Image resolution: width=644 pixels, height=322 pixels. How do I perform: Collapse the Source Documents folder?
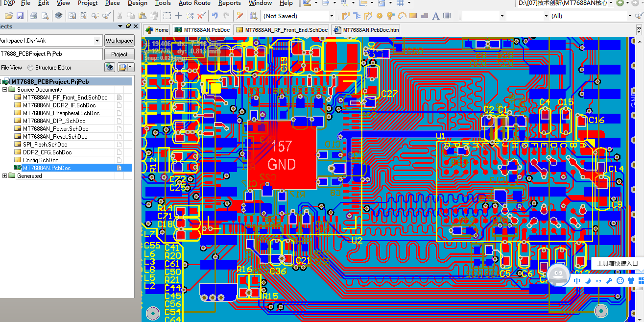[5, 90]
